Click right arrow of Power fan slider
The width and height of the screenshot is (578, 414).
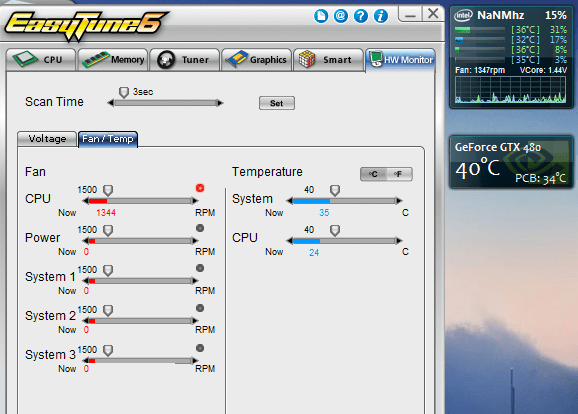[195, 241]
